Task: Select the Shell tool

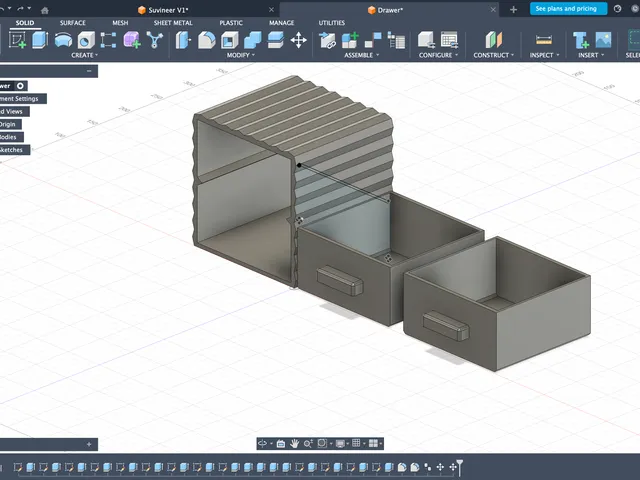Action: point(229,40)
